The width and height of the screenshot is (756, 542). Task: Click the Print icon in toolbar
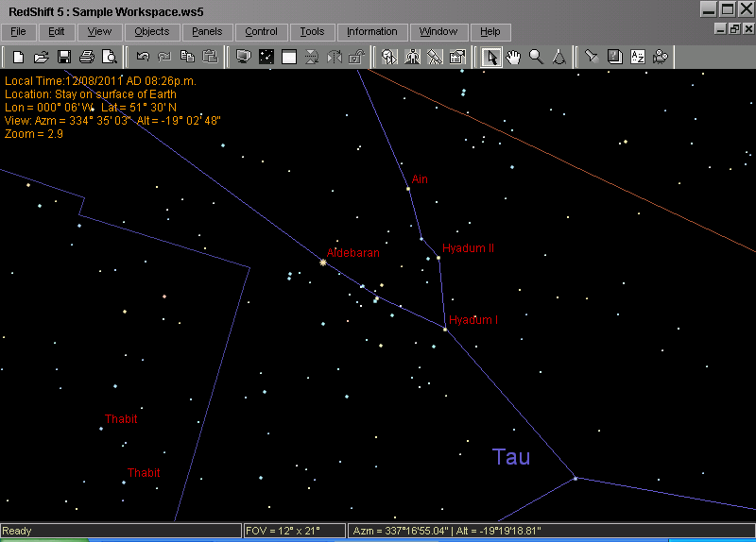click(87, 57)
